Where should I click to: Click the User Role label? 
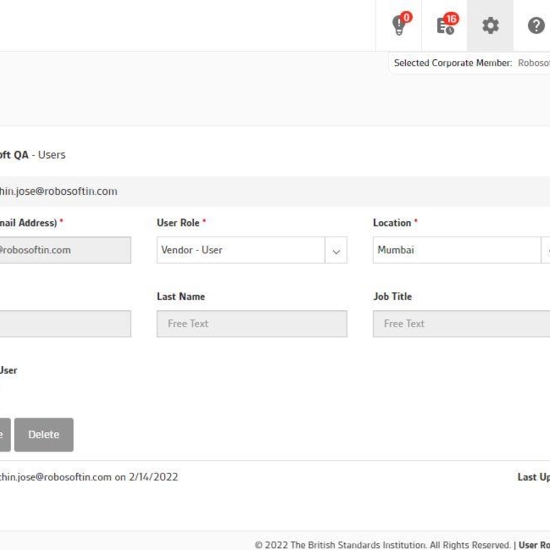tap(178, 223)
